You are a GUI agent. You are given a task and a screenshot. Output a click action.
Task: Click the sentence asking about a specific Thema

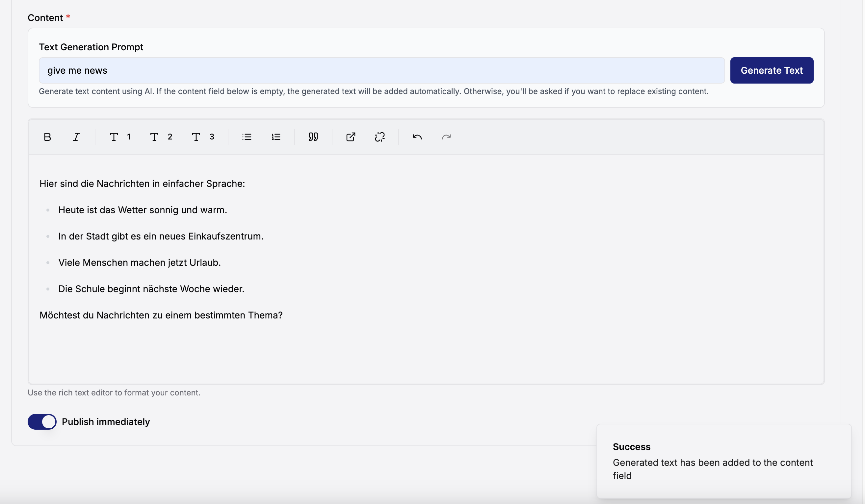click(161, 315)
